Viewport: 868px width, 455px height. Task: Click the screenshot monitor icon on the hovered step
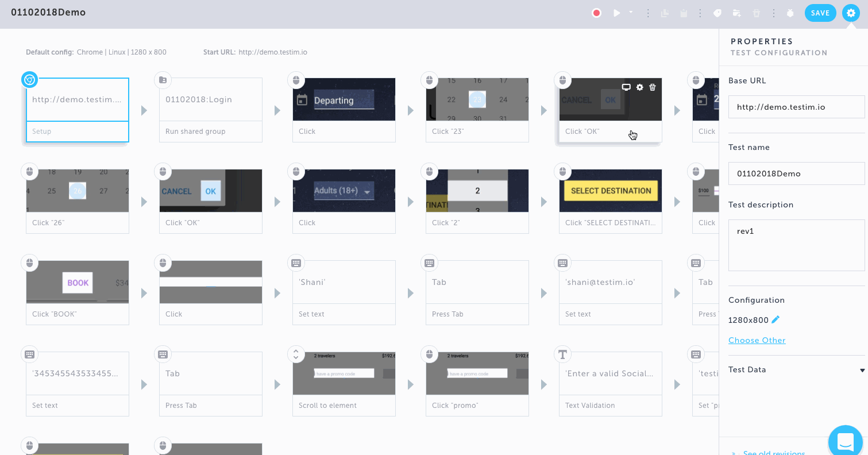click(627, 87)
